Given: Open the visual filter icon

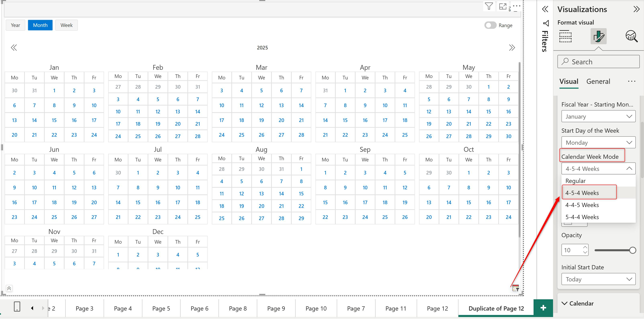Looking at the screenshot, I should (x=489, y=6).
